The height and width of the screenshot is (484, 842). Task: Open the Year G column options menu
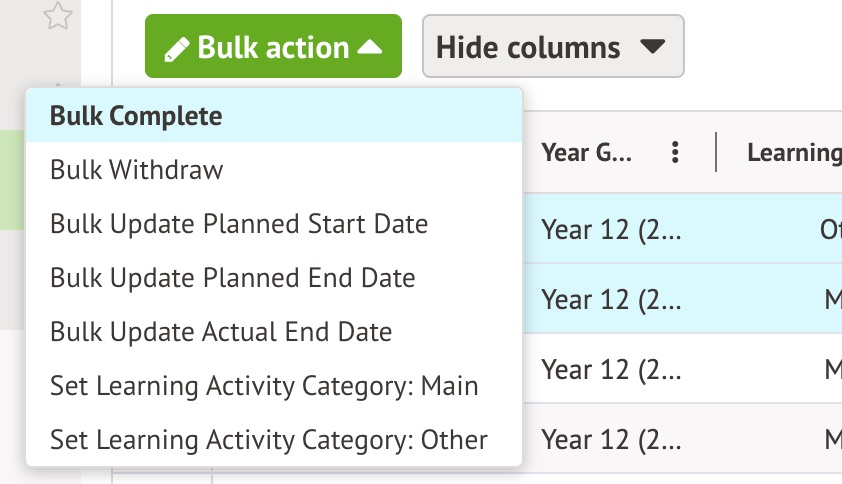point(676,152)
